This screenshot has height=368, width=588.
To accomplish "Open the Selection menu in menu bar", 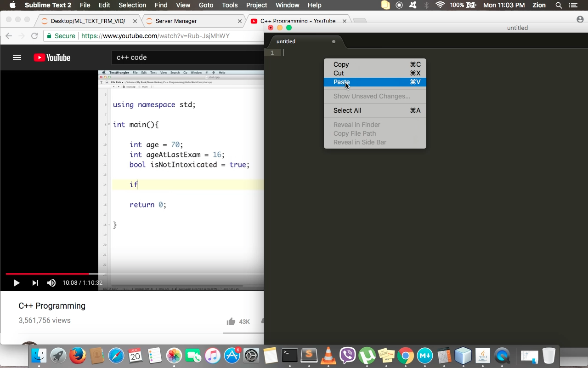I will (132, 6).
